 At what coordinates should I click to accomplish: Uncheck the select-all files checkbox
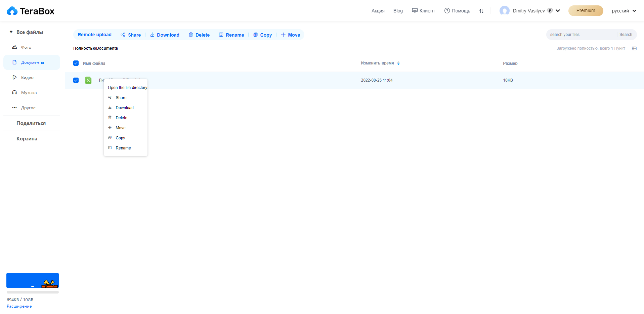pos(76,63)
